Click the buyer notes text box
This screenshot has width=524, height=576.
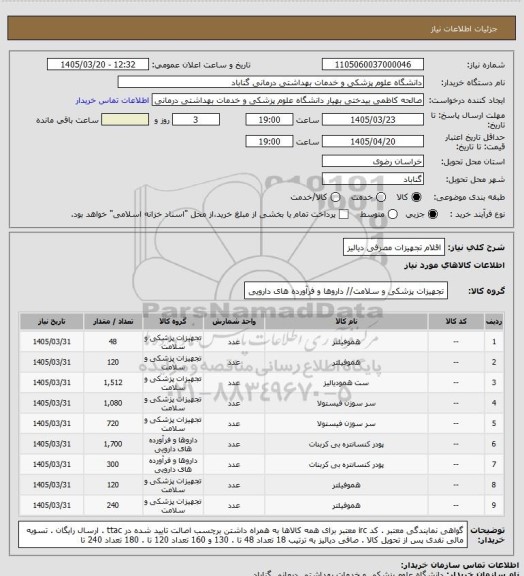click(x=243, y=535)
